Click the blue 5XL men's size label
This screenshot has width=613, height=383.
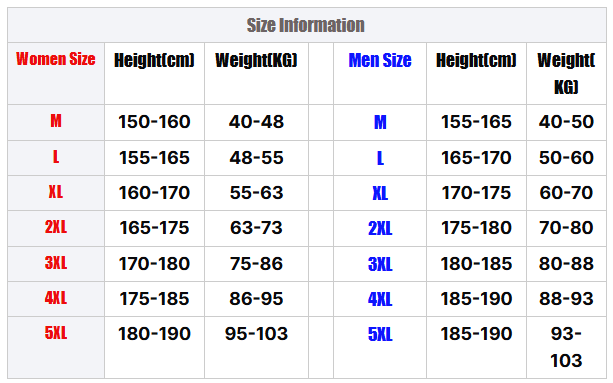point(380,335)
